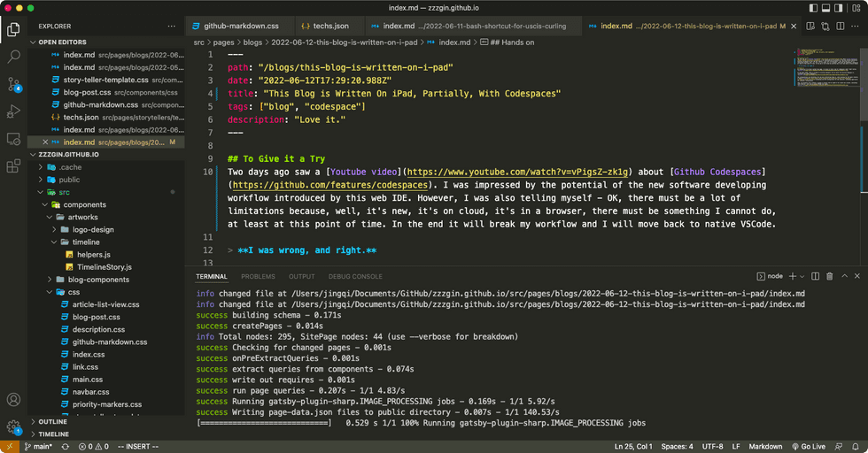Screen dimensions: 868x453
Task: Open editor more actions ellipsis
Action: [x=856, y=26]
